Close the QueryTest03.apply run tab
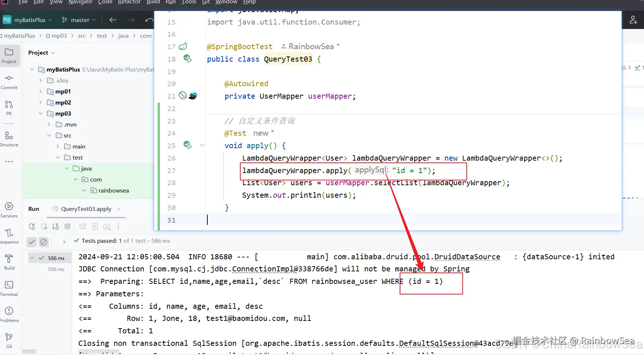 tap(119, 209)
